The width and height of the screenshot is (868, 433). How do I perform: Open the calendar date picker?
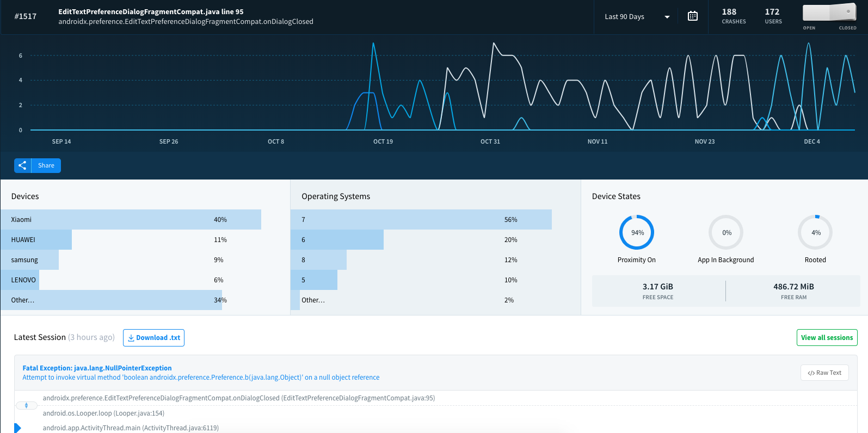(692, 16)
